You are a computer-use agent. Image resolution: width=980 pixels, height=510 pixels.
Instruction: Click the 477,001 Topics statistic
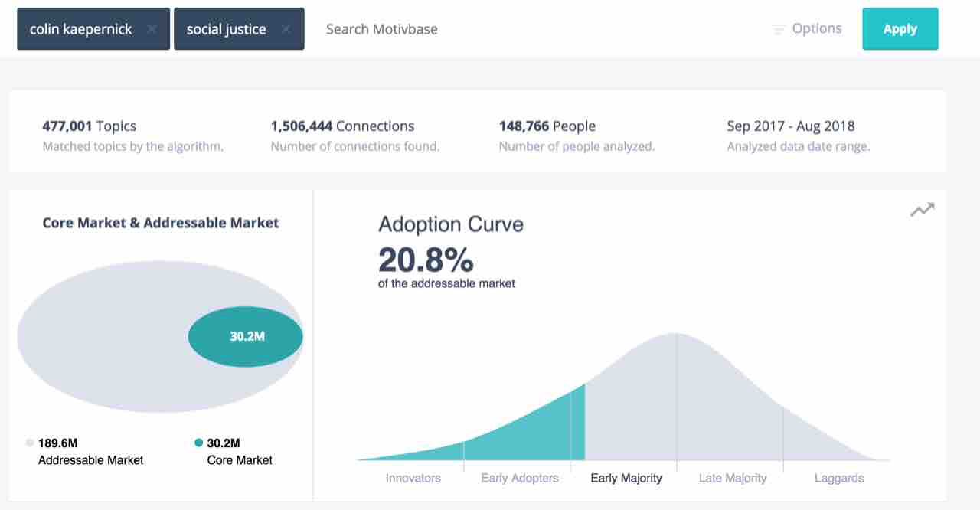pyautogui.click(x=90, y=126)
